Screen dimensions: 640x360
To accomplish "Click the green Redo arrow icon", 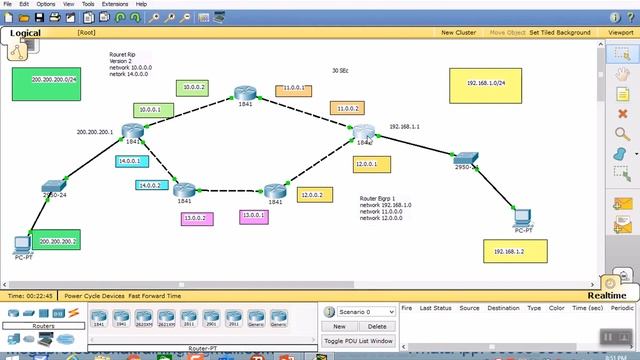I will [x=135, y=18].
